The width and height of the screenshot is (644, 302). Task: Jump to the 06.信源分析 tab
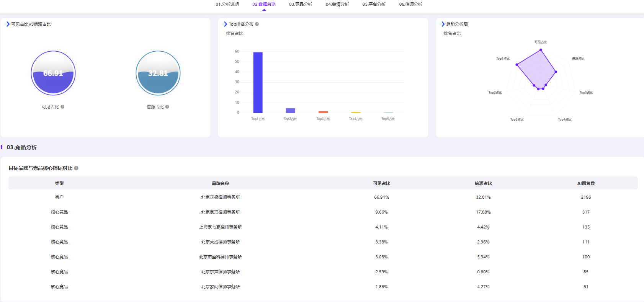pyautogui.click(x=411, y=4)
